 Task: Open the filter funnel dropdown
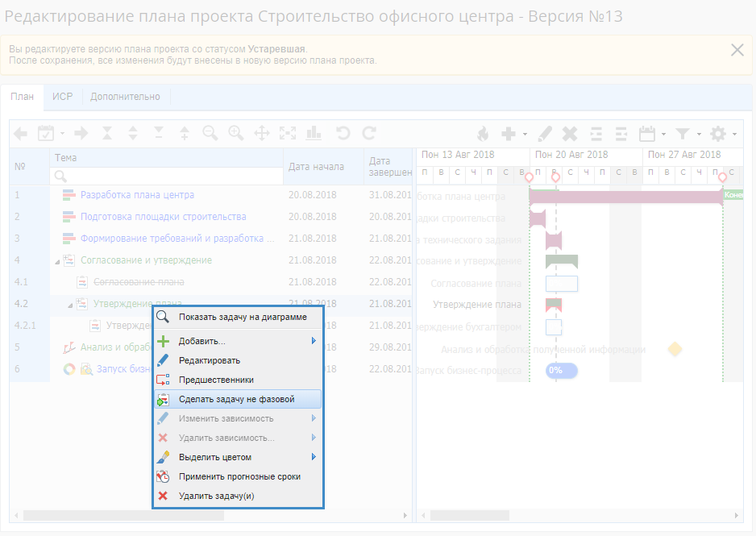click(x=687, y=134)
